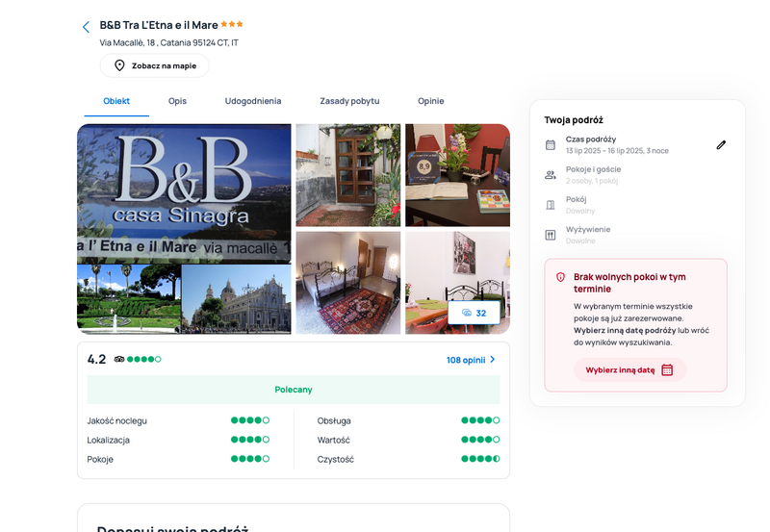This screenshot has width=770, height=532.
Task: Click the guests icon by Pokoje i goście
Action: pyautogui.click(x=551, y=175)
